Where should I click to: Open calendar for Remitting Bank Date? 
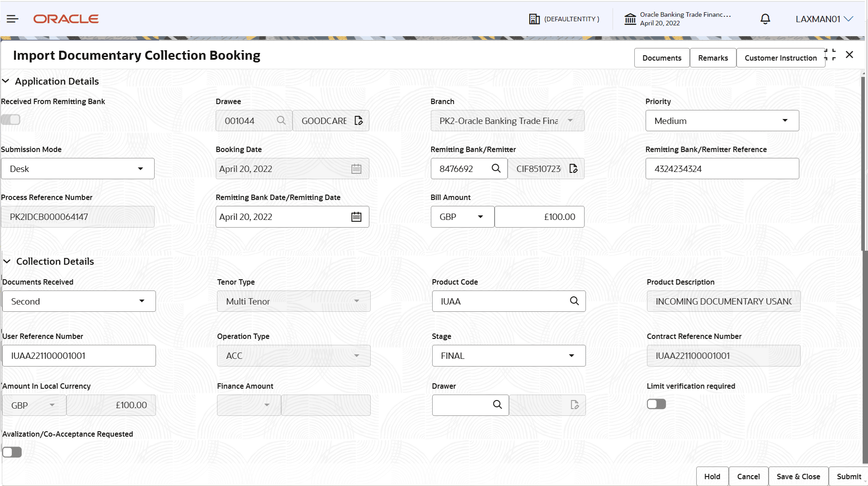pyautogui.click(x=356, y=217)
